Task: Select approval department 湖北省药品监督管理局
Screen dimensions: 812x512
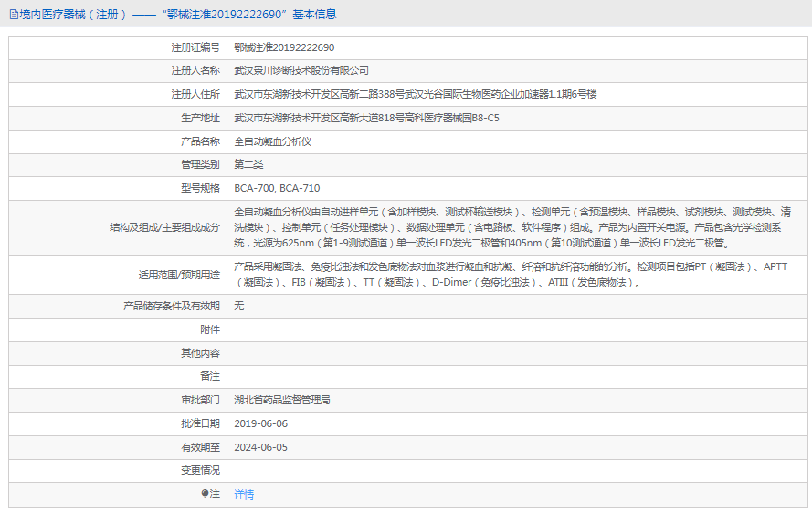Action: pyautogui.click(x=282, y=400)
